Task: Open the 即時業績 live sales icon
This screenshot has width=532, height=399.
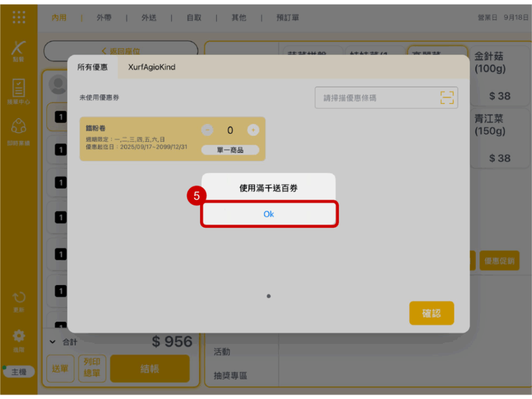Action: point(19,127)
